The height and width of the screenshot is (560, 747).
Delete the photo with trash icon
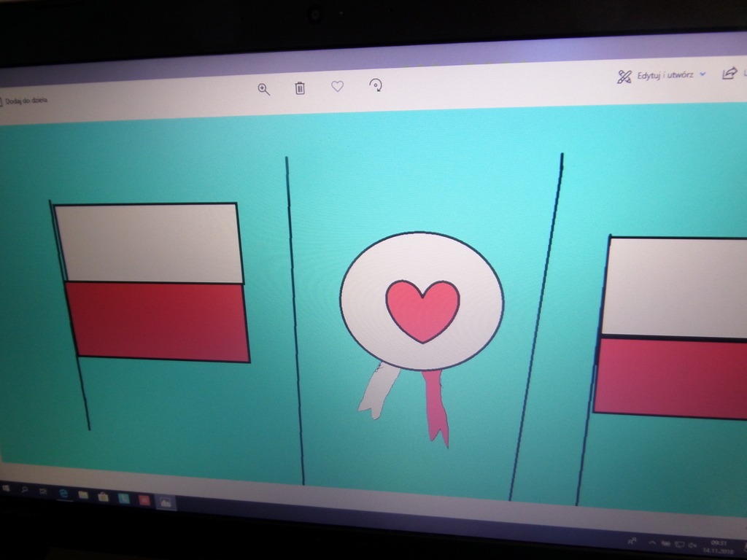coord(300,88)
